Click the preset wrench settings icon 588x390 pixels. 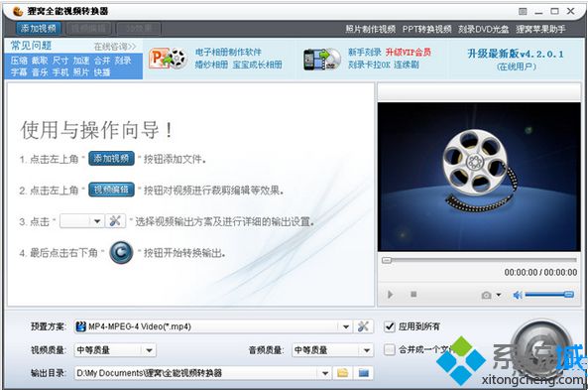pyautogui.click(x=363, y=326)
